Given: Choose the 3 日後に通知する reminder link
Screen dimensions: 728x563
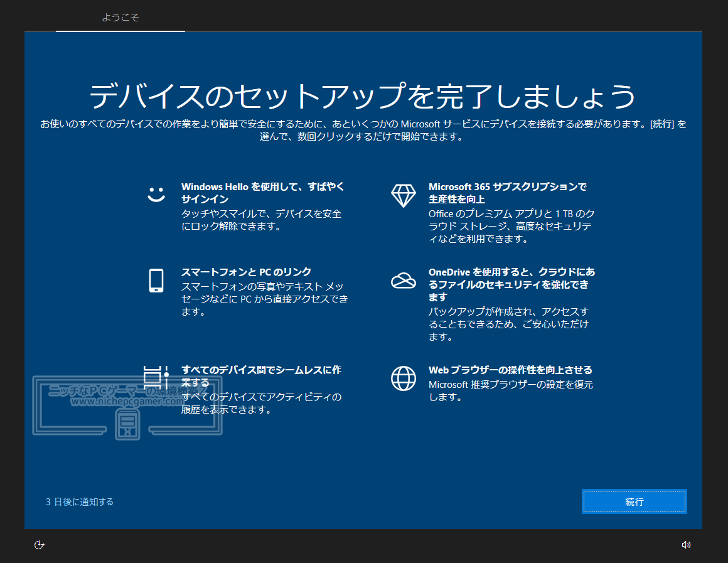Looking at the screenshot, I should (80, 501).
